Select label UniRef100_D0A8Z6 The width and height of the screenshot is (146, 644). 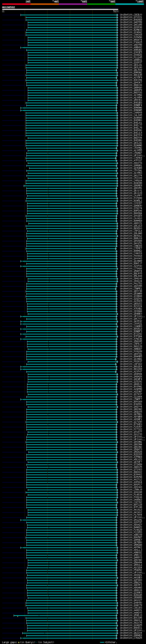pos(131,55)
